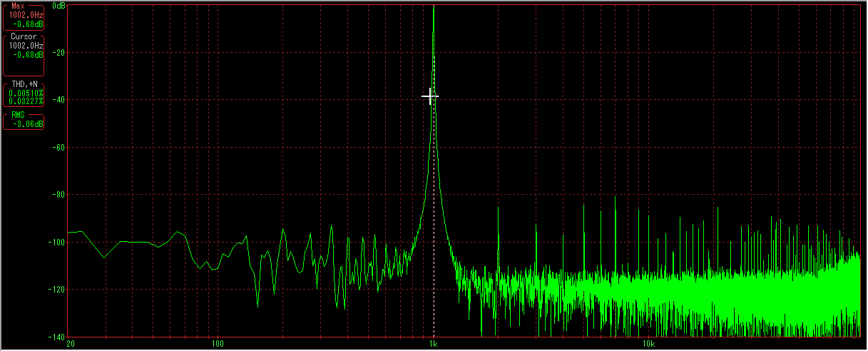Screen dimensions: 868x351
Task: Select the Max readout label
Action: click(18, 6)
